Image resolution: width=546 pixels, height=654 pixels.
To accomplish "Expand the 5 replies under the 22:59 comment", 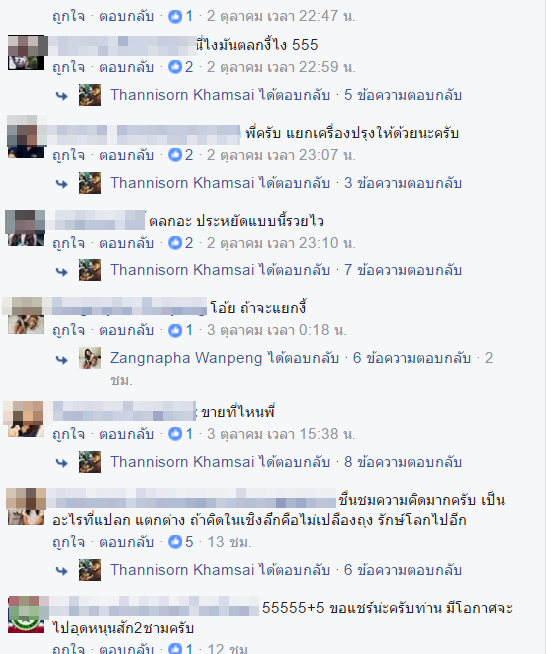I will [403, 95].
